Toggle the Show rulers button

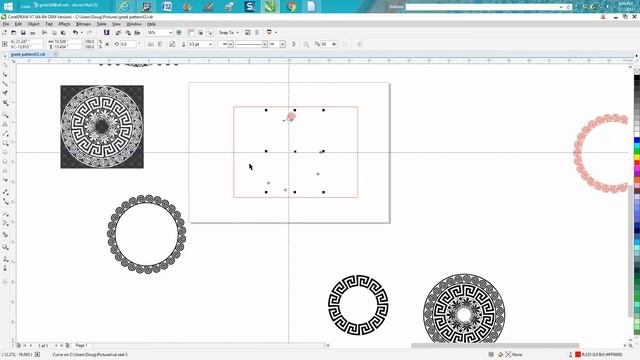click(191, 32)
